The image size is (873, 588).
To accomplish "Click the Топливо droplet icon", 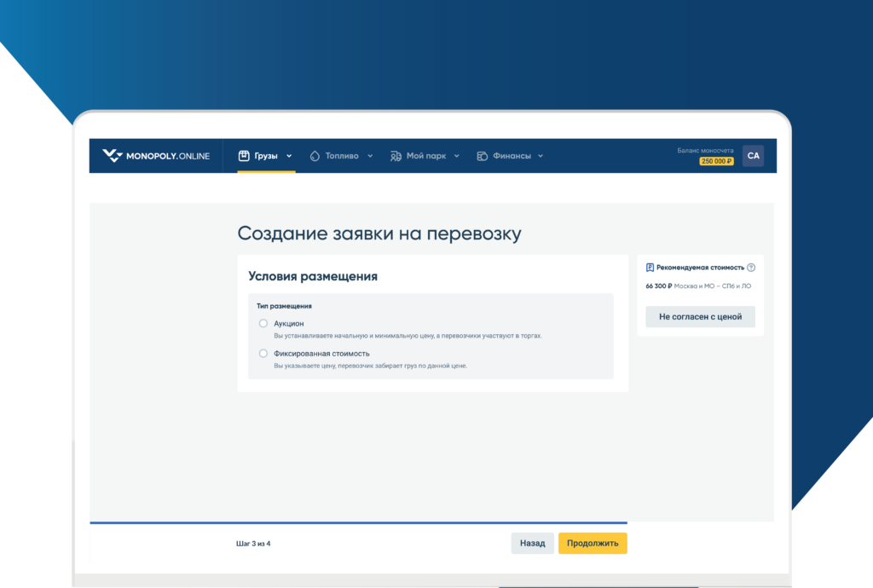I will point(315,156).
